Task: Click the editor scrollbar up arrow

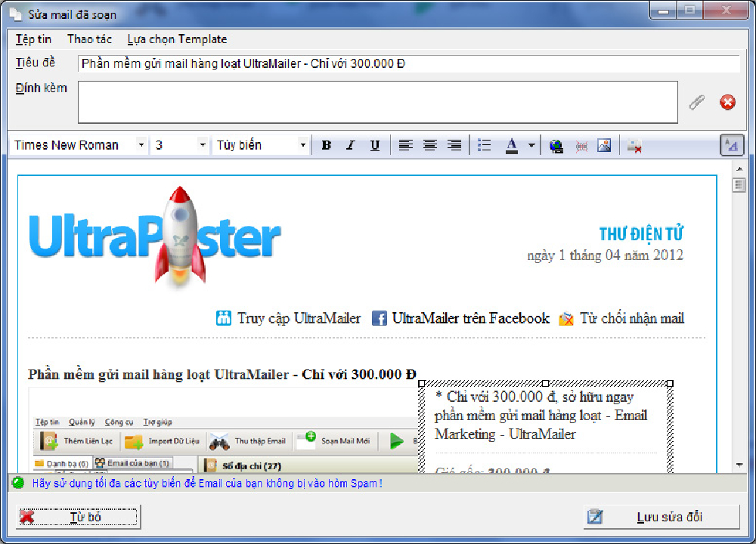Action: (739, 168)
